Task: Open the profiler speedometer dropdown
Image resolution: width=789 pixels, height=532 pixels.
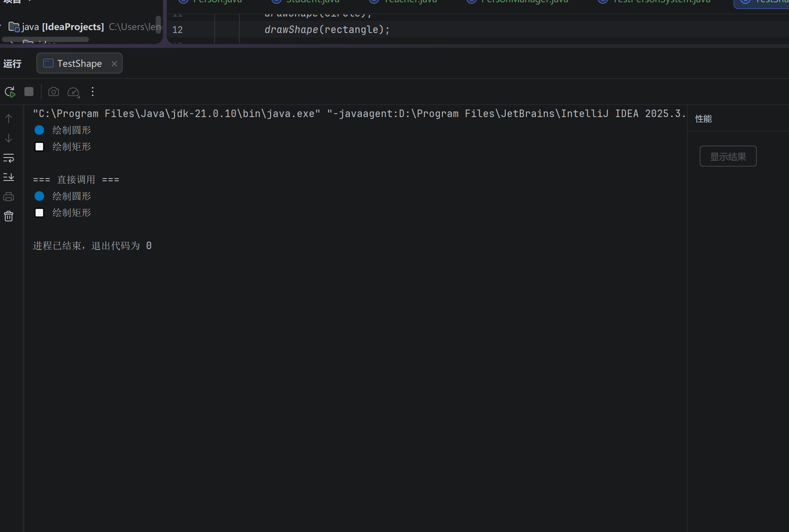Action: click(x=74, y=92)
